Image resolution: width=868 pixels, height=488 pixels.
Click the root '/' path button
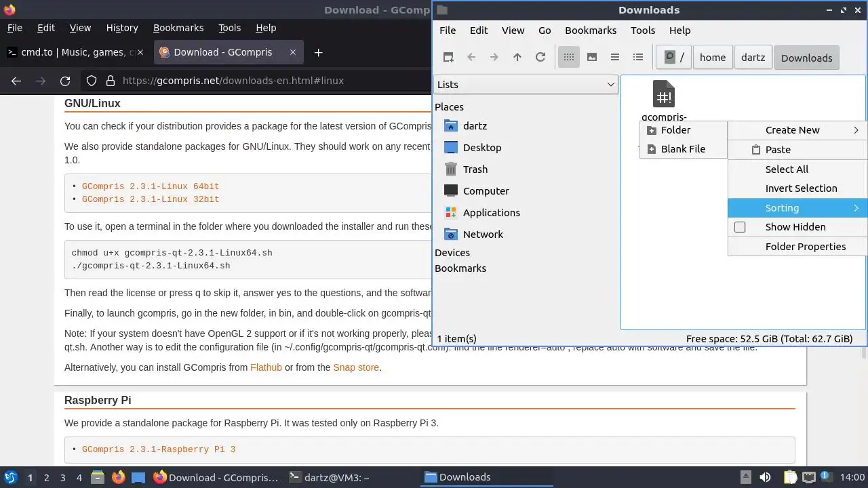(x=674, y=58)
